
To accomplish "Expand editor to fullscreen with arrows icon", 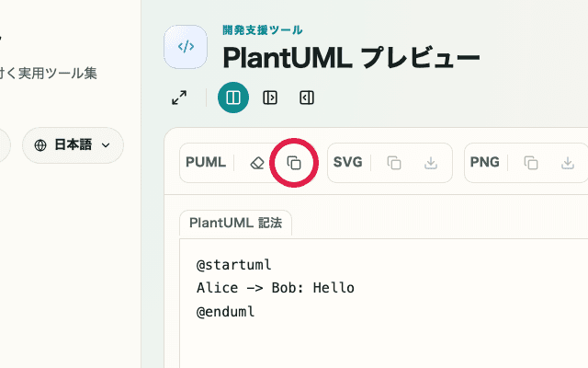I will click(179, 98).
